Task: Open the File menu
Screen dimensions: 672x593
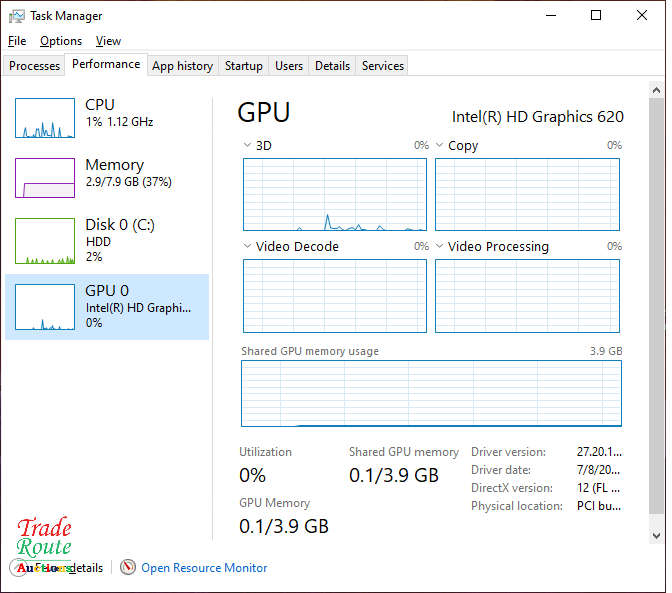Action: (17, 41)
